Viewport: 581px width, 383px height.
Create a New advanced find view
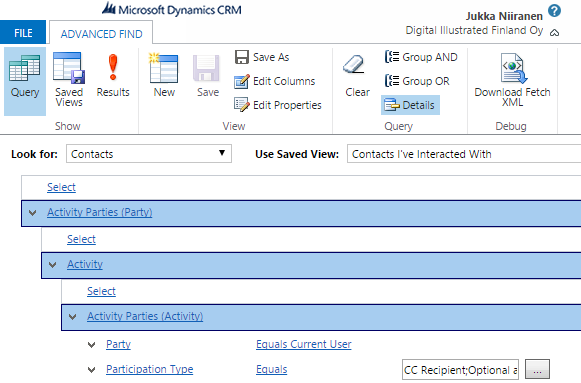[x=164, y=76]
